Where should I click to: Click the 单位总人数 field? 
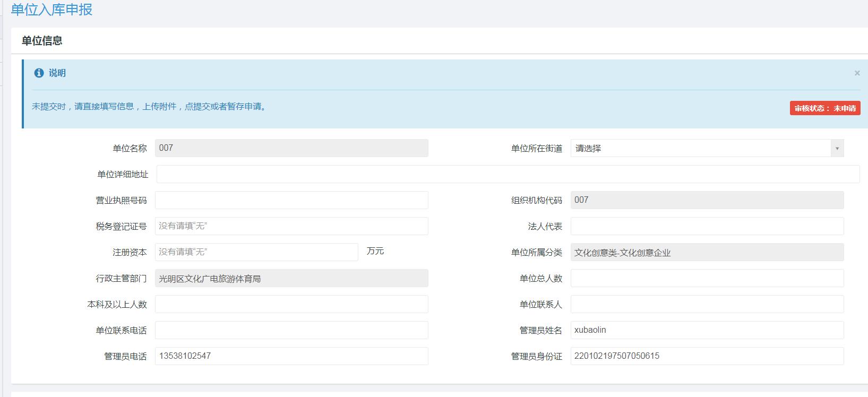pos(707,278)
